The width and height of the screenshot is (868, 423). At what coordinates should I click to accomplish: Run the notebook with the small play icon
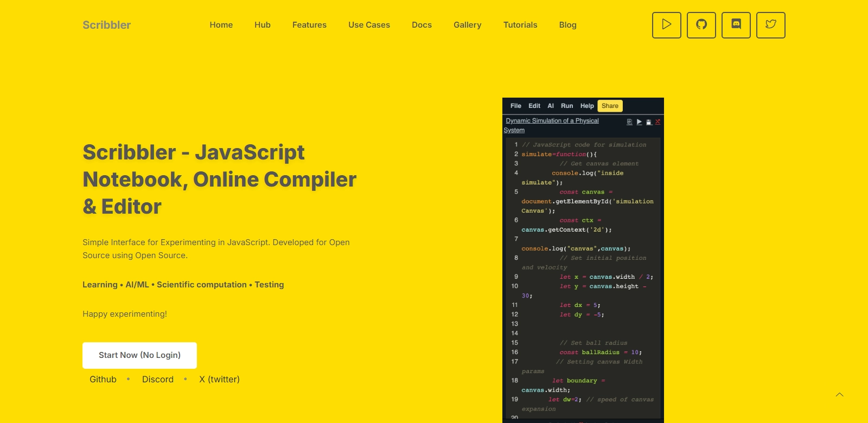click(639, 122)
